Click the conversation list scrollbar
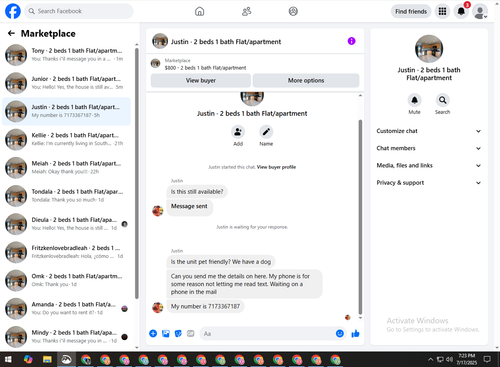This screenshot has width=500, height=367. tap(137, 173)
